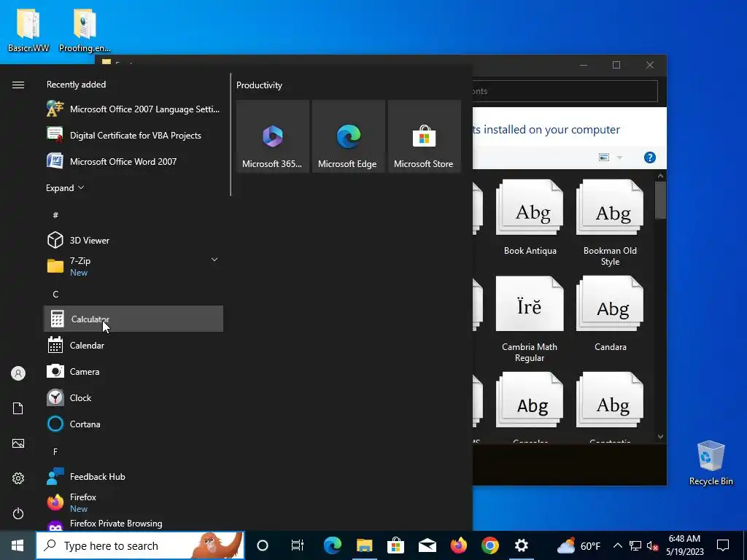Image resolution: width=747 pixels, height=560 pixels.
Task: Select Bookman Old Style font
Action: (x=610, y=223)
